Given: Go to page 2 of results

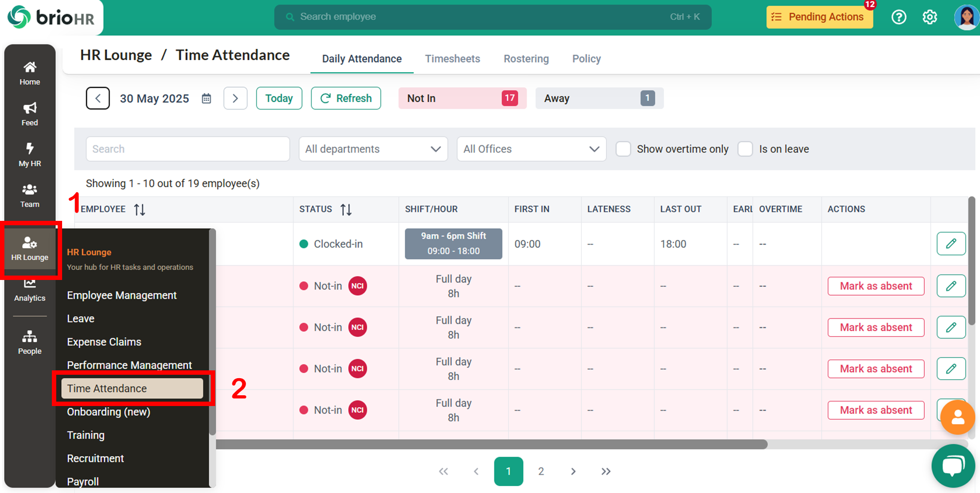Looking at the screenshot, I should (x=541, y=472).
